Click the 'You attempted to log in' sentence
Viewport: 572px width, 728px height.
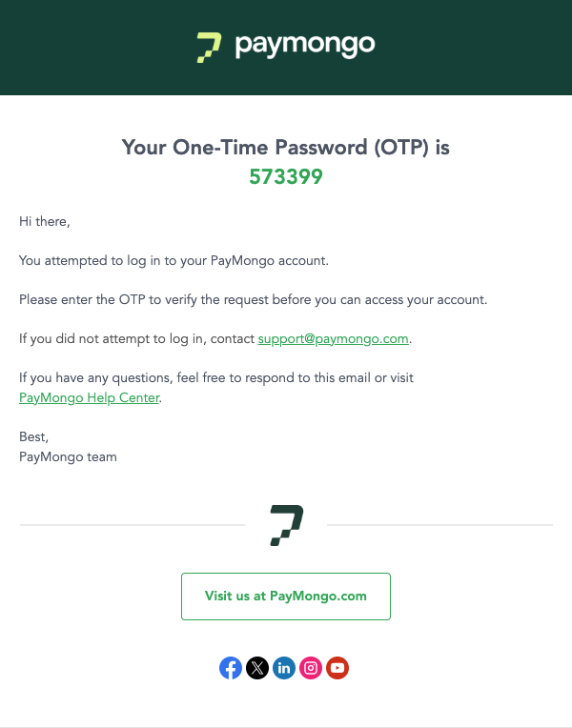click(174, 260)
